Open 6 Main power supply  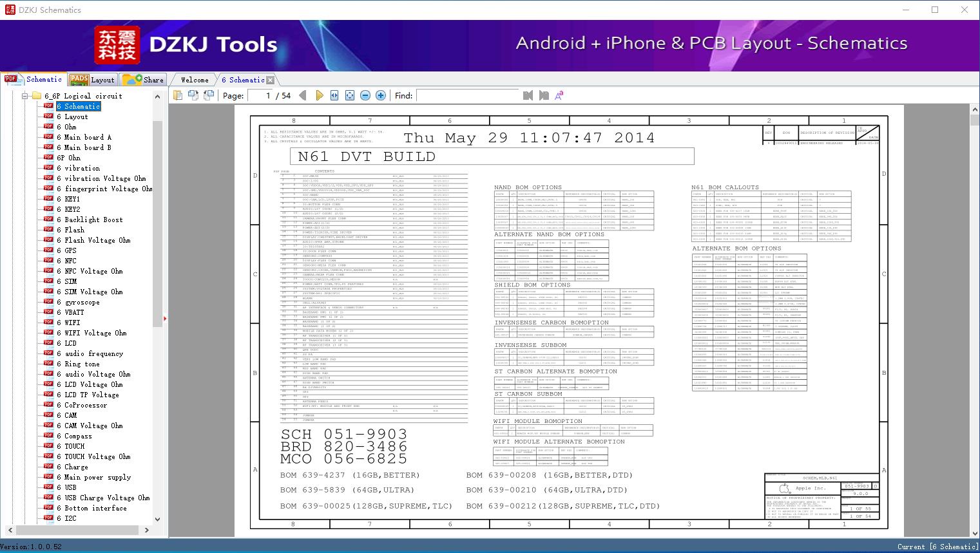pyautogui.click(x=93, y=477)
